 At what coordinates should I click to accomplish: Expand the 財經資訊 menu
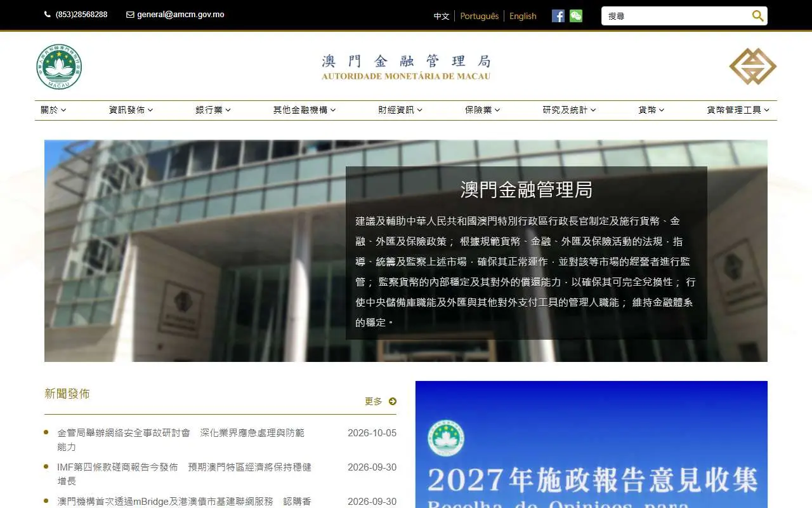pos(400,110)
